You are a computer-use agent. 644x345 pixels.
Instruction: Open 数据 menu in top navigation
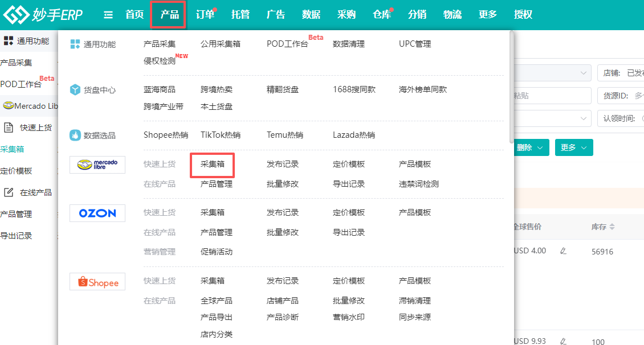pos(311,15)
